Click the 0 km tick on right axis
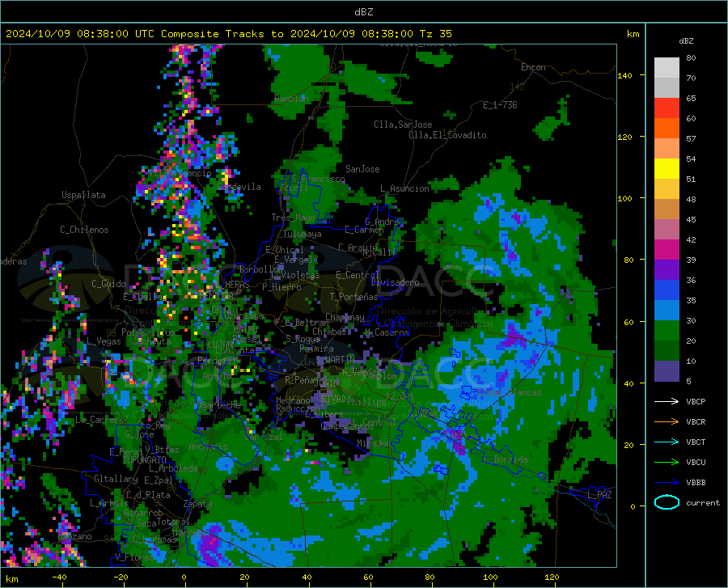 pyautogui.click(x=633, y=506)
